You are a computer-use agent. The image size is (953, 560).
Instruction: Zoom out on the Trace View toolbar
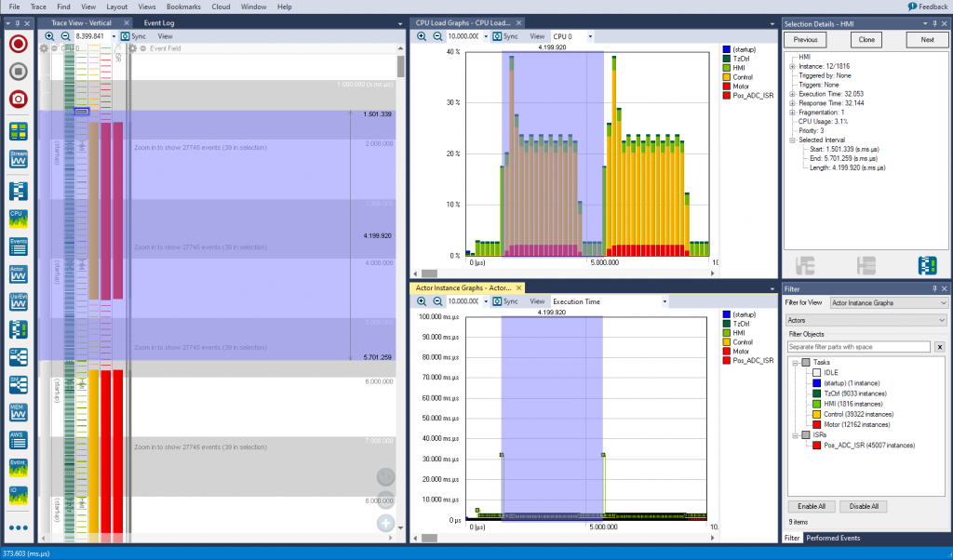[x=65, y=36]
